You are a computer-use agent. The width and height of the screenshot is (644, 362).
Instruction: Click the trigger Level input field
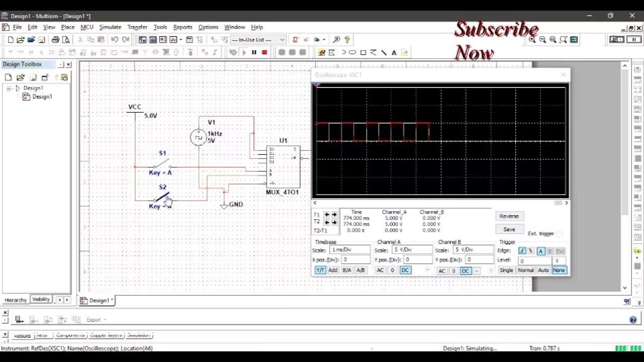(x=535, y=261)
